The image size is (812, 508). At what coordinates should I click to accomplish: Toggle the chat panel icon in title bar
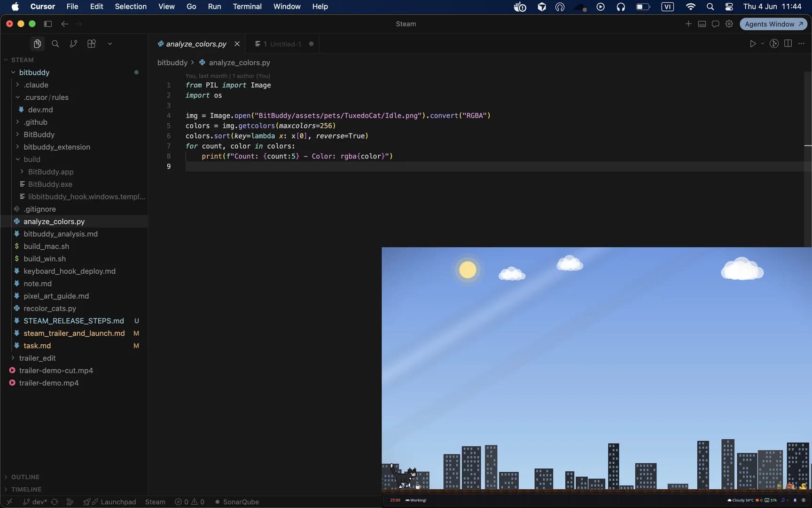pyautogui.click(x=716, y=24)
